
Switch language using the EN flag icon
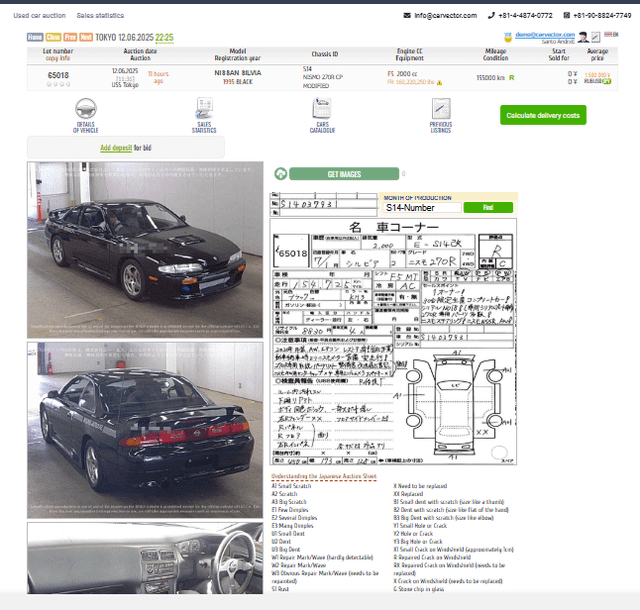tap(611, 35)
